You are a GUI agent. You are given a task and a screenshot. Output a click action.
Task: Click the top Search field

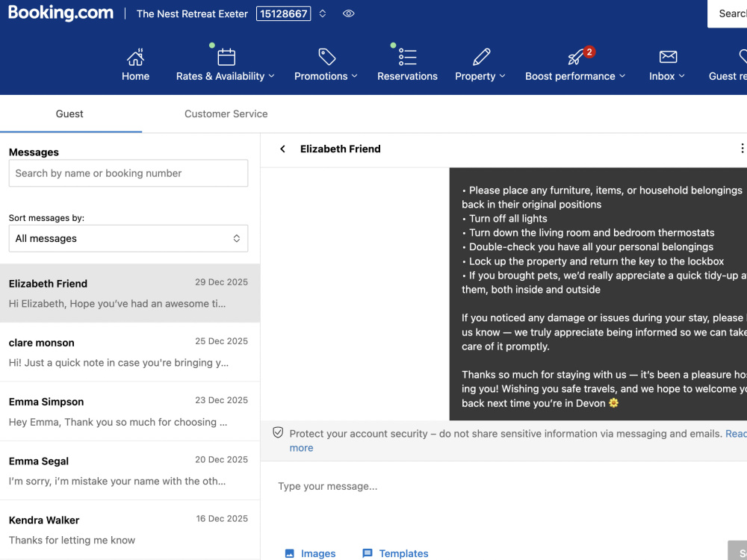(x=728, y=13)
